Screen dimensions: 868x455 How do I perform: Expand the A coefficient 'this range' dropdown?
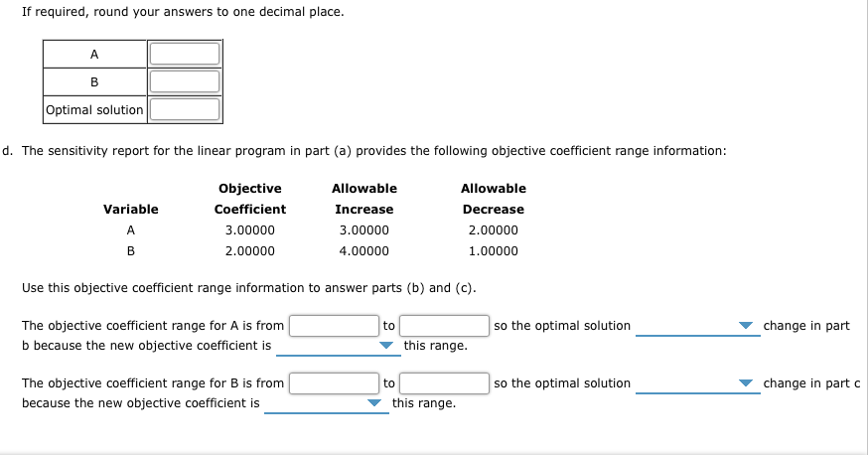click(x=337, y=346)
